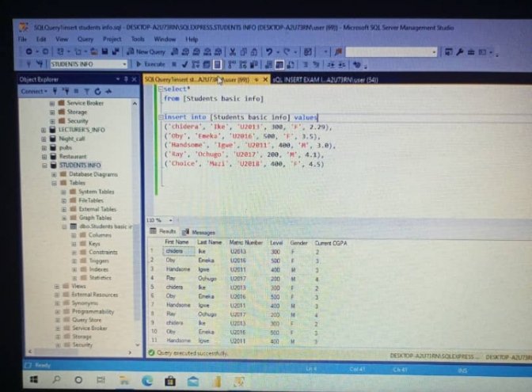
Task: Open the zoom percentage dropdown
Action: tap(170, 220)
